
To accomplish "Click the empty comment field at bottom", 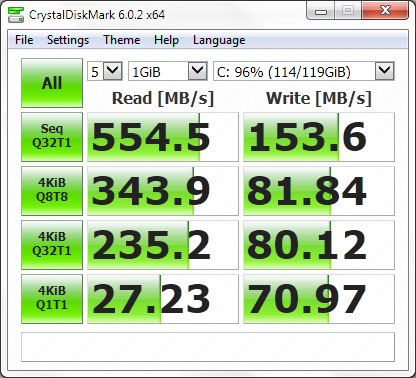I will [x=208, y=347].
